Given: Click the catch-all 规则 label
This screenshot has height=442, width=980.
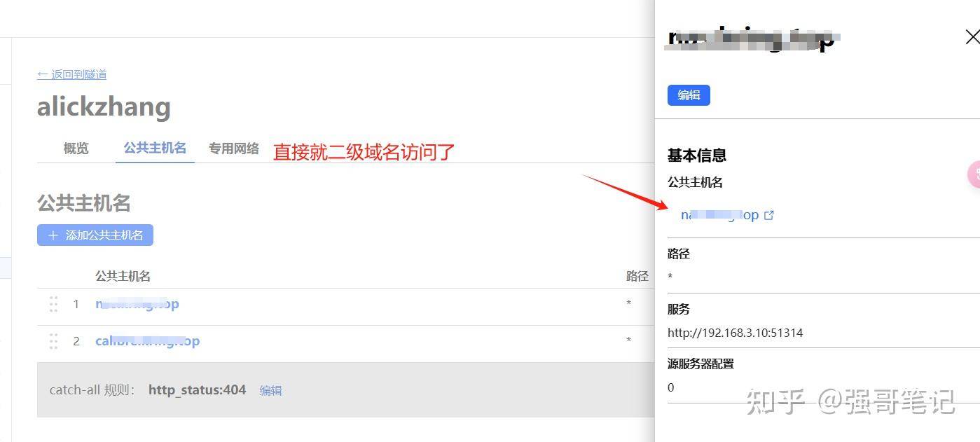Looking at the screenshot, I should 92,390.
